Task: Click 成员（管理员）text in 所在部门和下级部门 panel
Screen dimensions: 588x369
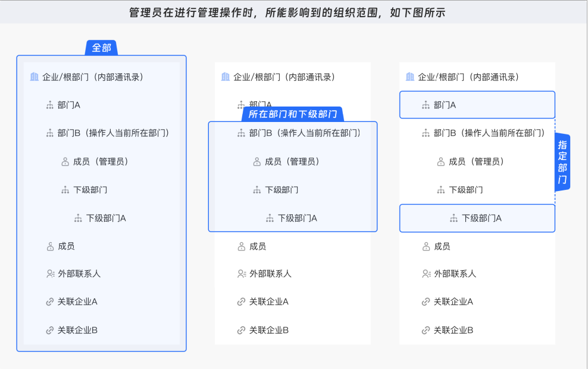Action: tap(292, 162)
